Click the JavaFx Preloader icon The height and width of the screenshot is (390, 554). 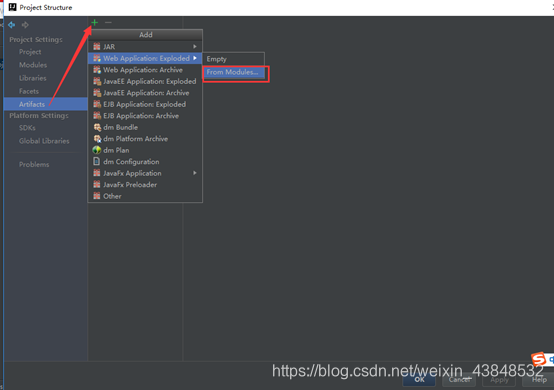click(x=97, y=184)
